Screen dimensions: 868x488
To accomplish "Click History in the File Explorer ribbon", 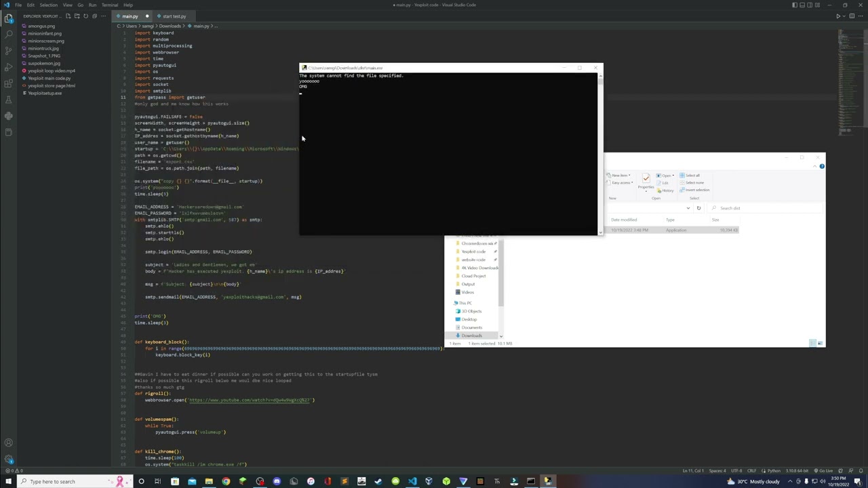I will pos(666,190).
